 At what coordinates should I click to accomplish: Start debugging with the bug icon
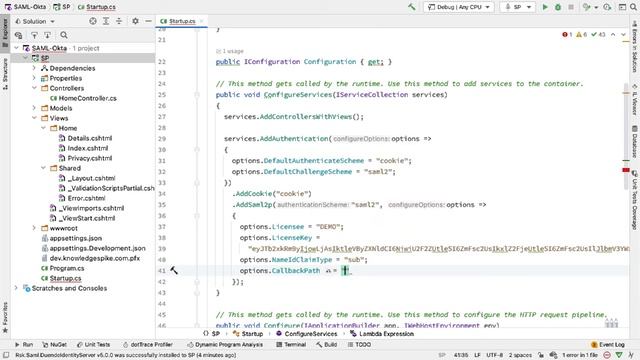click(x=558, y=7)
